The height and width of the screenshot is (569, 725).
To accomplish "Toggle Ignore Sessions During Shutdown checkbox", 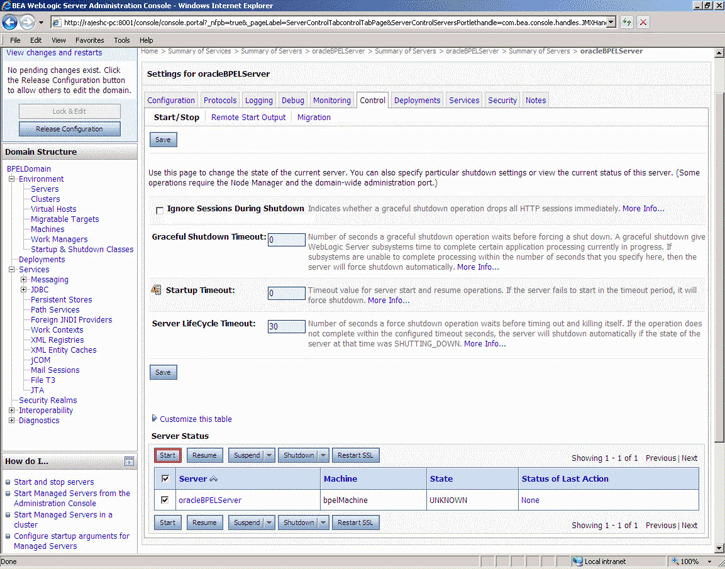I will 160,210.
